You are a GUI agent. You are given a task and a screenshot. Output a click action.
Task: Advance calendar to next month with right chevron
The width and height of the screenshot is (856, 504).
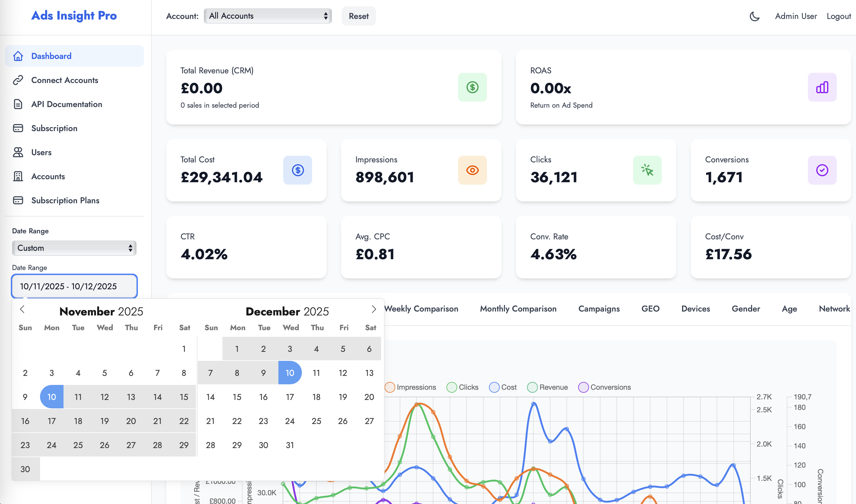(374, 309)
